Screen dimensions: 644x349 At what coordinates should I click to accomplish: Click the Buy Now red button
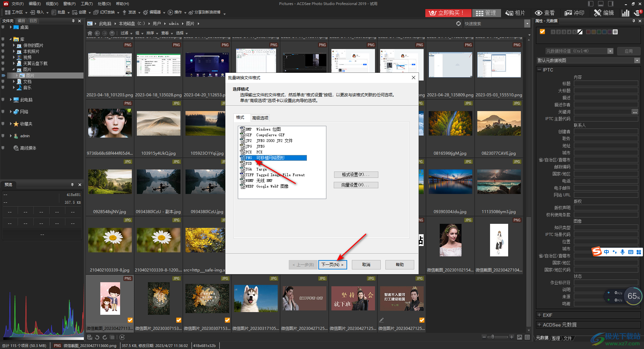pyautogui.click(x=448, y=13)
